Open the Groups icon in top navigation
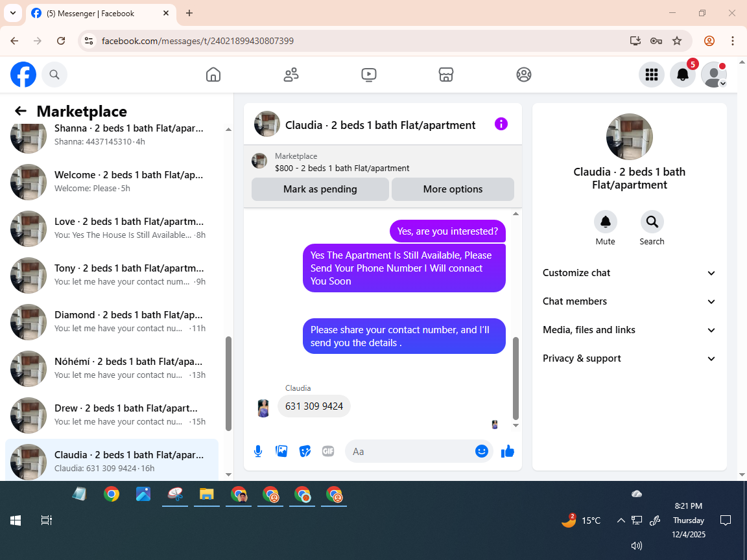 point(523,75)
